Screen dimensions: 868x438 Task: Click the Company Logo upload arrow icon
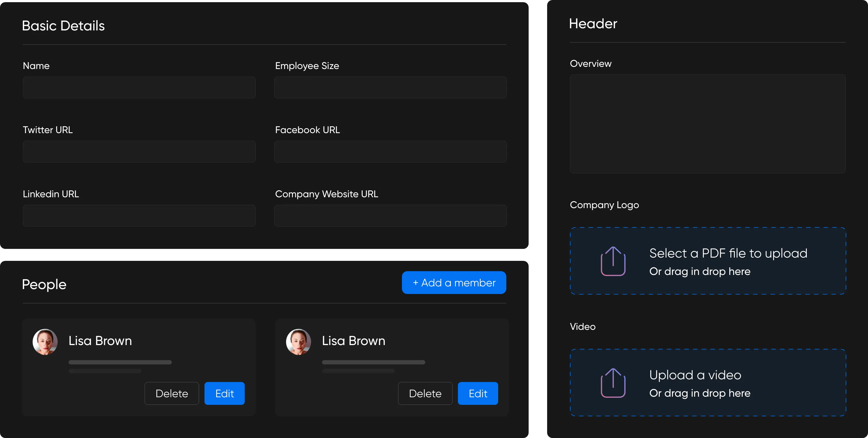coord(613,261)
